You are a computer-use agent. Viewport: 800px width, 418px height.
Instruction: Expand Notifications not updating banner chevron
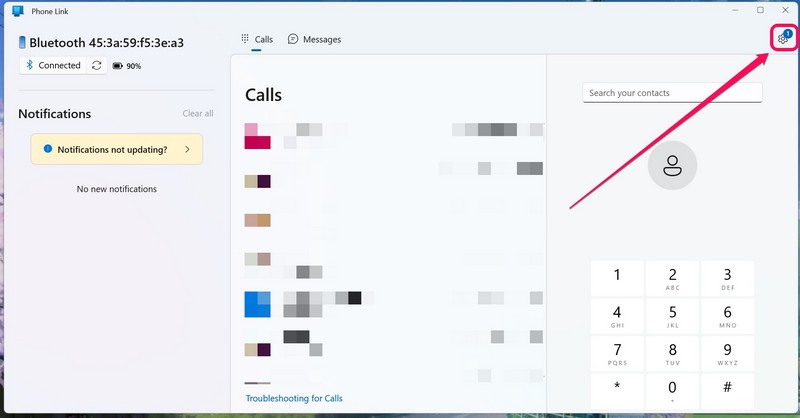(x=187, y=150)
